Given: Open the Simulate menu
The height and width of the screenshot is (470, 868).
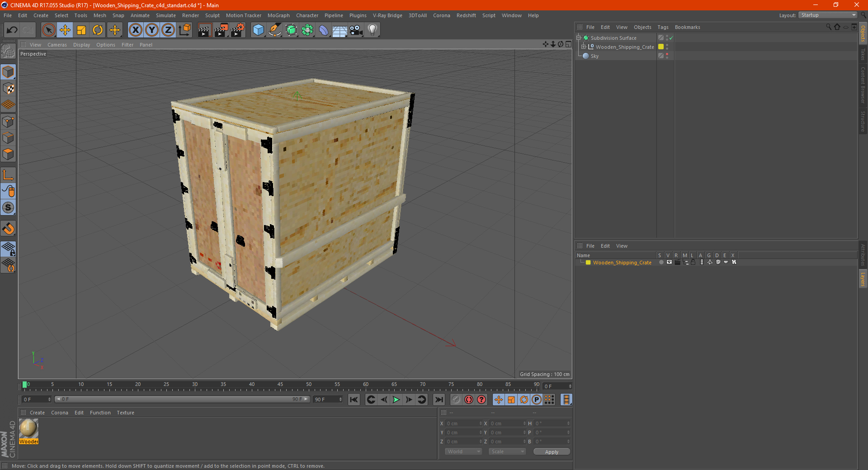Looking at the screenshot, I should pos(166,15).
